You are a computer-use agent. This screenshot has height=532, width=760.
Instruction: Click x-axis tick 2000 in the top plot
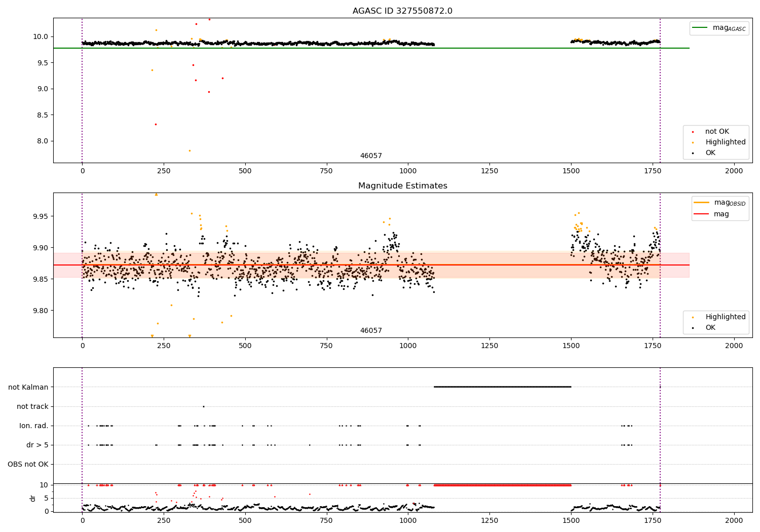[x=734, y=171]
